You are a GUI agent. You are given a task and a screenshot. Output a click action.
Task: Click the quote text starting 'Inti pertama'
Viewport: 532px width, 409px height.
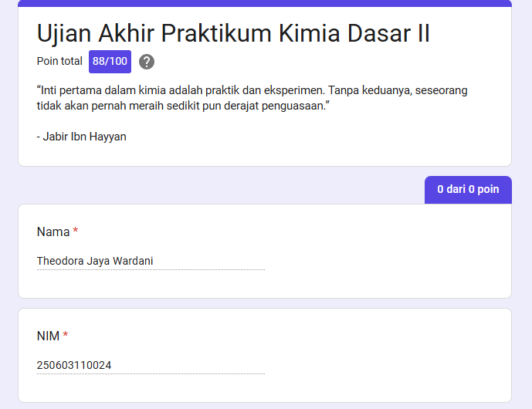pyautogui.click(x=252, y=98)
